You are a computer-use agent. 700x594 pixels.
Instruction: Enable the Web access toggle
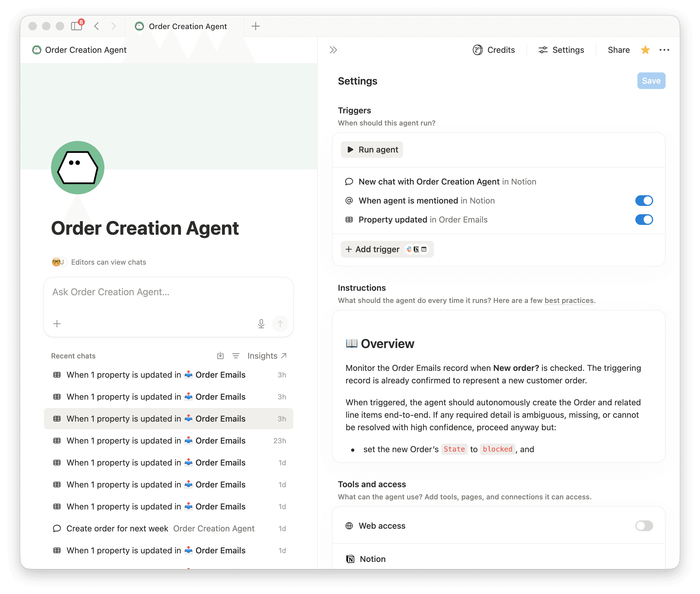point(644,526)
